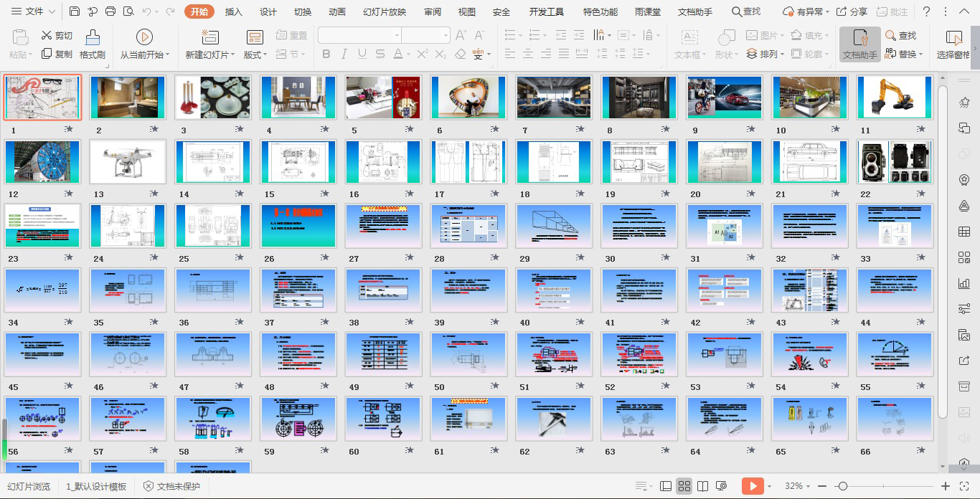Toggle the slide sorter view button
Viewport: 980px width, 499px height.
tap(684, 486)
